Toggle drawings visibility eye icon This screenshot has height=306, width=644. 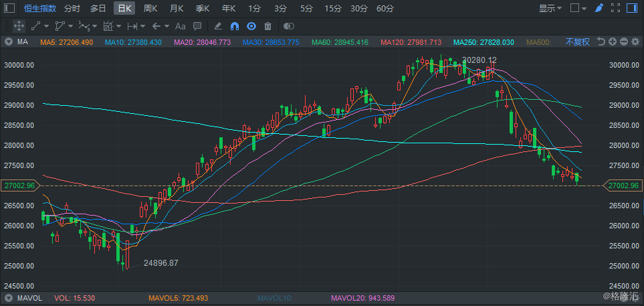(x=251, y=26)
